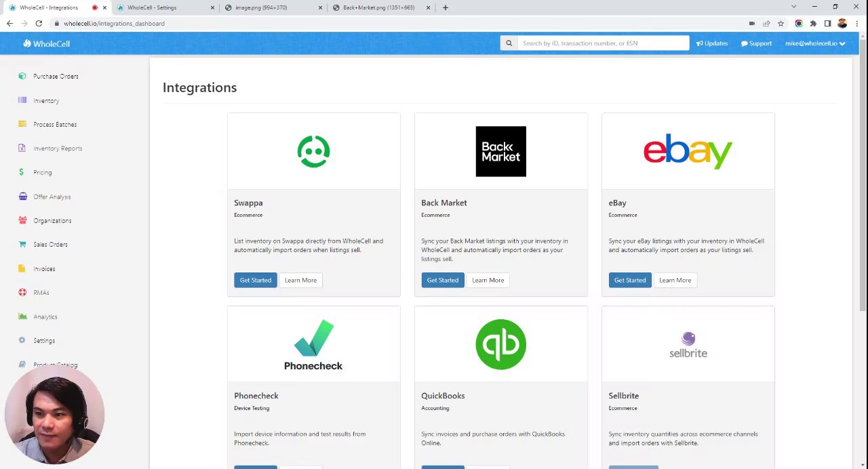Open Process Batches in sidebar menu
Image resolution: width=868 pixels, height=469 pixels.
point(55,125)
